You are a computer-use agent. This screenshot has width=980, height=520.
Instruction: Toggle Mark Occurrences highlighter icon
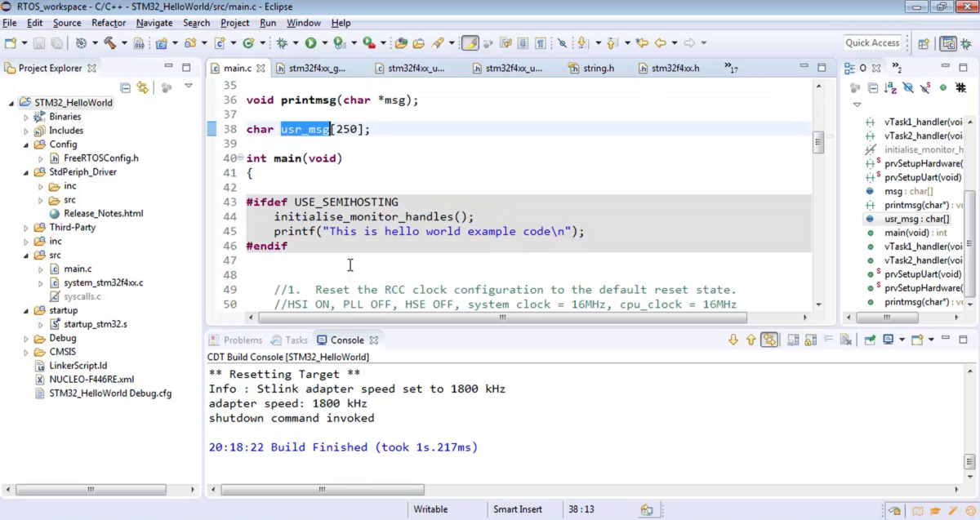pos(470,43)
